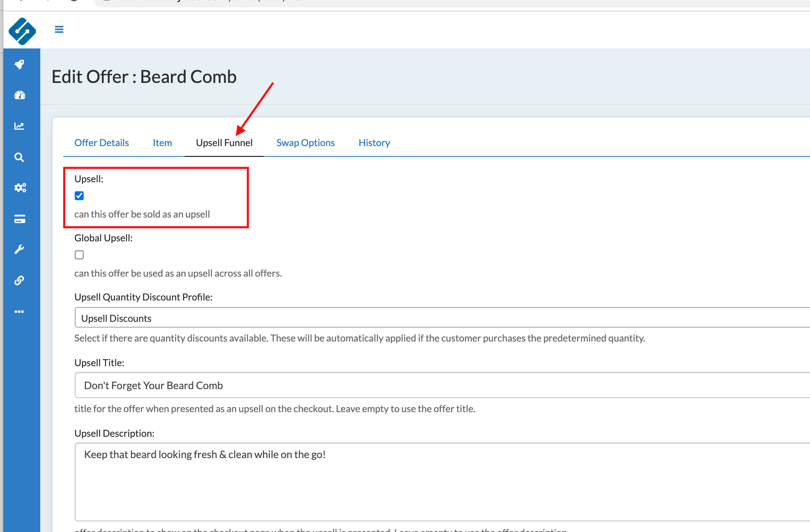Viewport: 810px width, 532px height.
Task: Enable the Global Upsell checkbox
Action: click(79, 255)
